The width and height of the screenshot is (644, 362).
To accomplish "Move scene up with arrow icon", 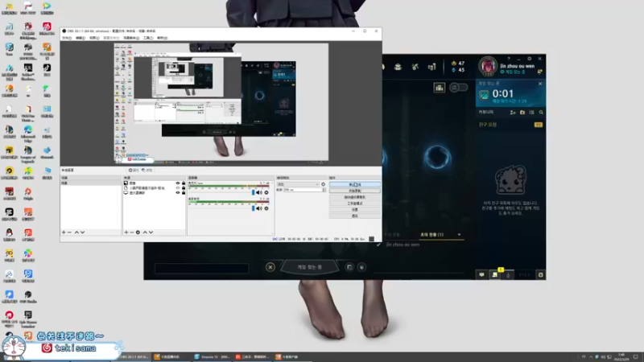I will [76, 232].
